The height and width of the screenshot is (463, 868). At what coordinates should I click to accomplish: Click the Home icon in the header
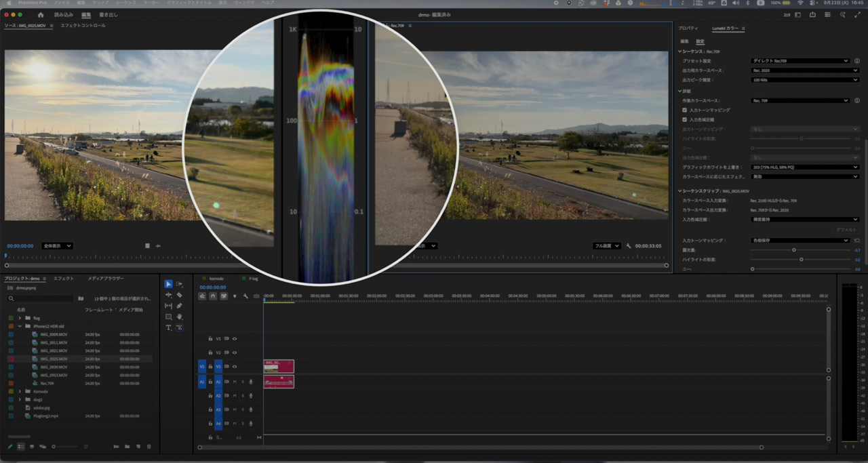point(41,14)
